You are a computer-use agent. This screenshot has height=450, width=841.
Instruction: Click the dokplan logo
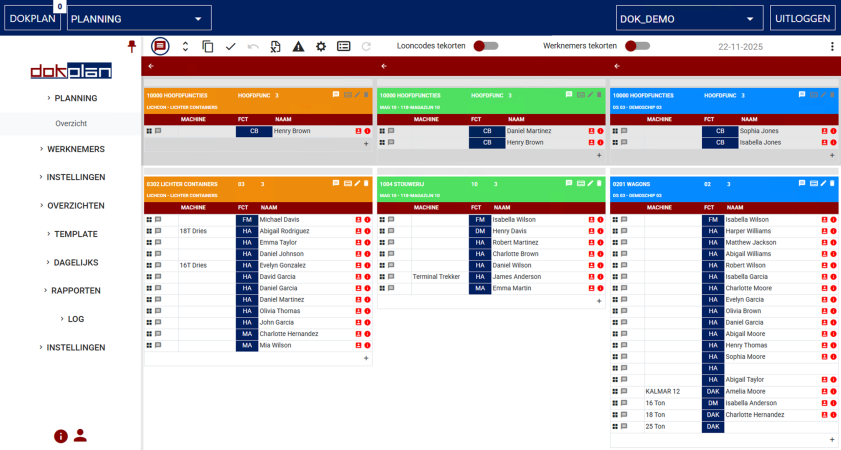pyautogui.click(x=71, y=71)
